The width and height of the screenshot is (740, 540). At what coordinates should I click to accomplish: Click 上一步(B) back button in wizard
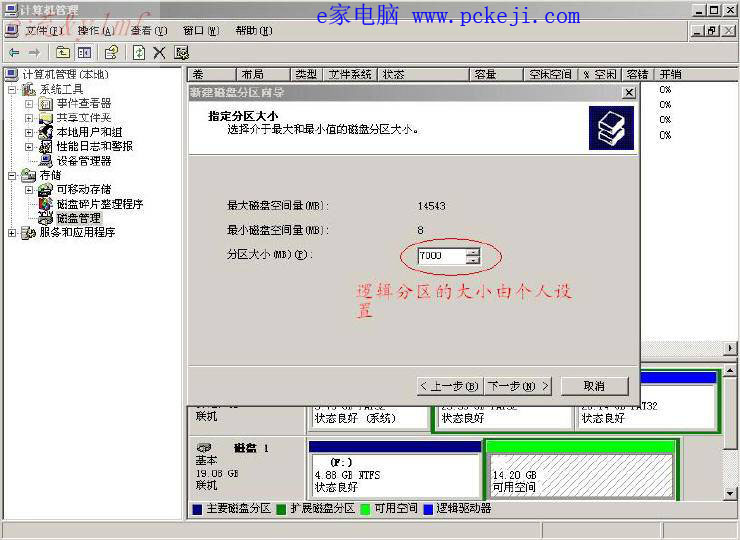pyautogui.click(x=448, y=386)
